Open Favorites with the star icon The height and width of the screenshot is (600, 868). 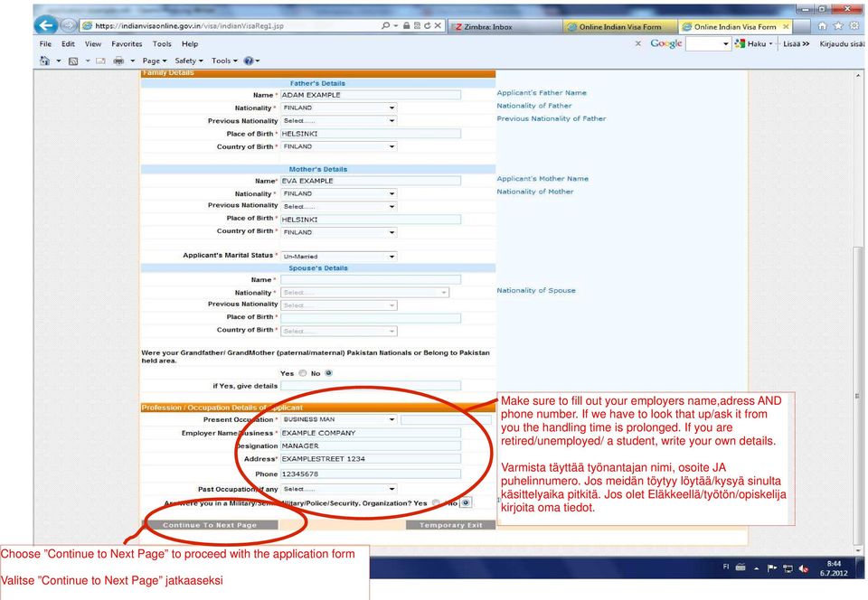click(839, 26)
